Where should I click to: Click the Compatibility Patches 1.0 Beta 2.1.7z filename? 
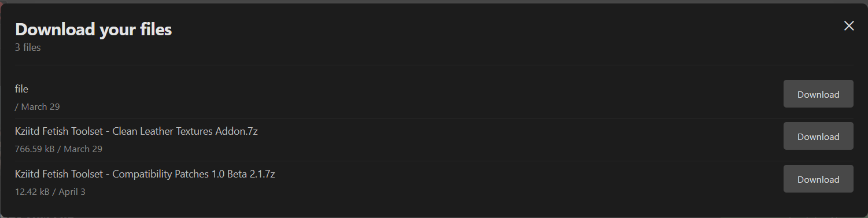145,173
